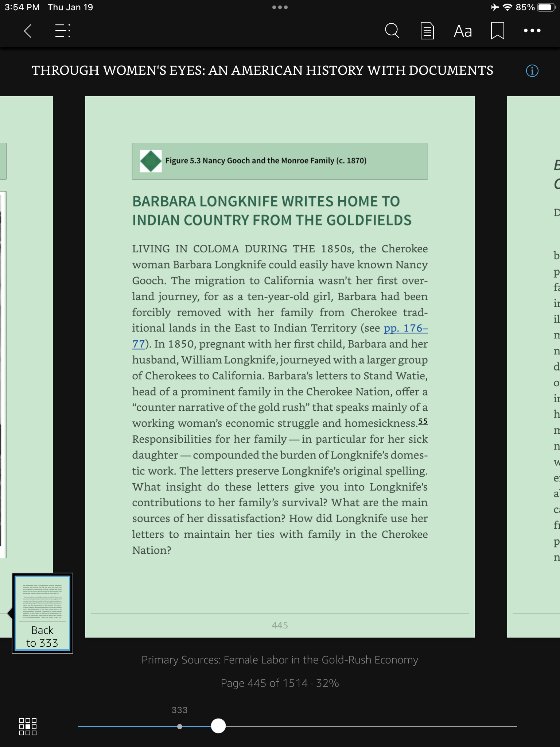Tap the 'THROUGH WOMEN'S EYES' book title
Image resolution: width=560 pixels, height=747 pixels.
[262, 70]
